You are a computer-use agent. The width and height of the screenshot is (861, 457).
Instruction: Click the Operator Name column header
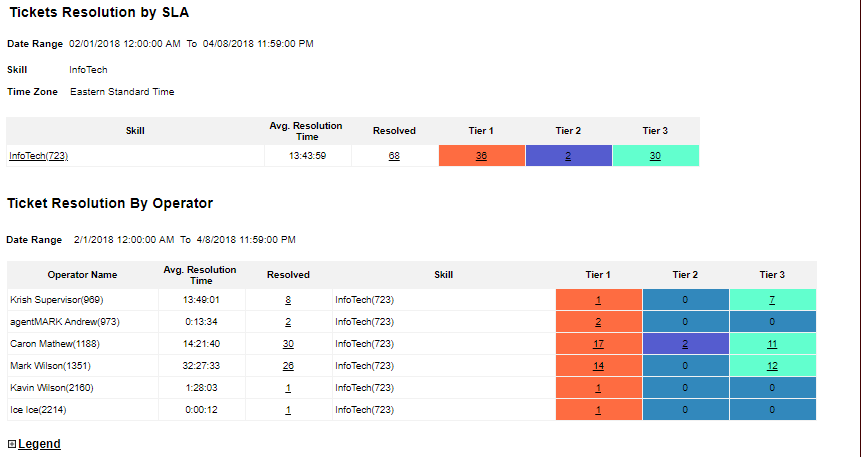[x=82, y=275]
